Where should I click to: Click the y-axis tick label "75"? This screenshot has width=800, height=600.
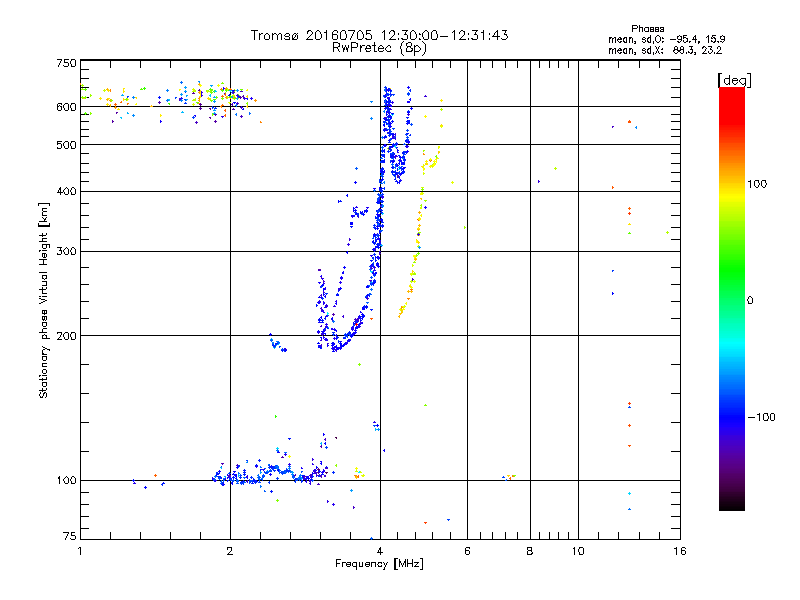point(70,536)
